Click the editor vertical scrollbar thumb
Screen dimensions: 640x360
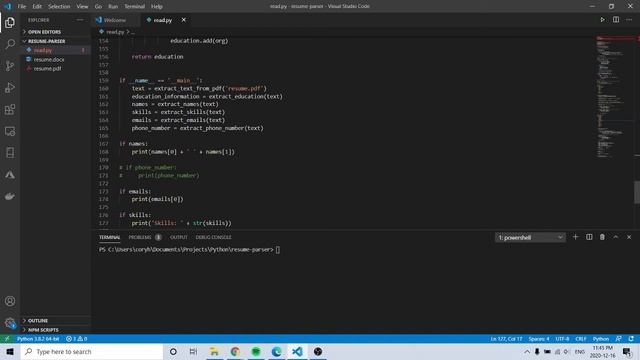(637, 192)
